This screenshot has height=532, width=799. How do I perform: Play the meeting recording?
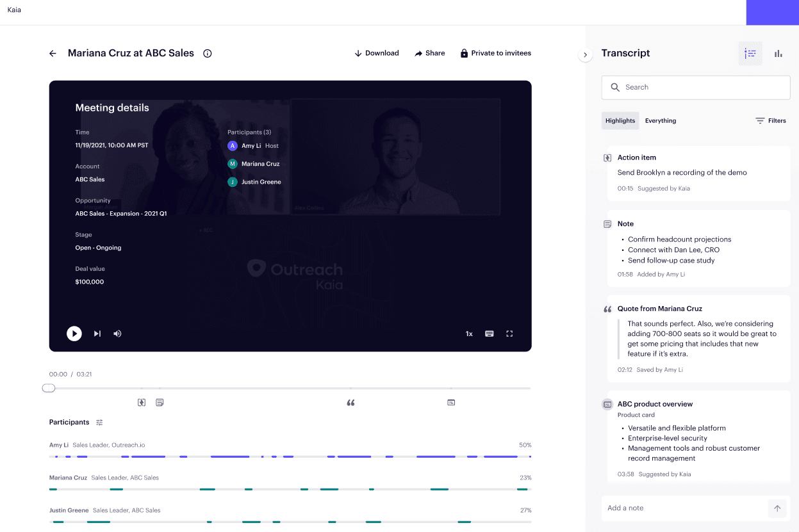tap(74, 334)
